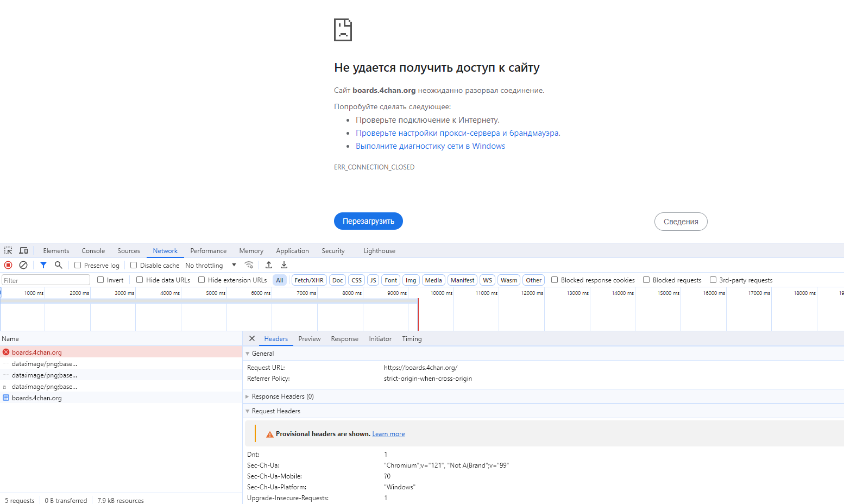Run Windows network diagnostics link

click(430, 146)
